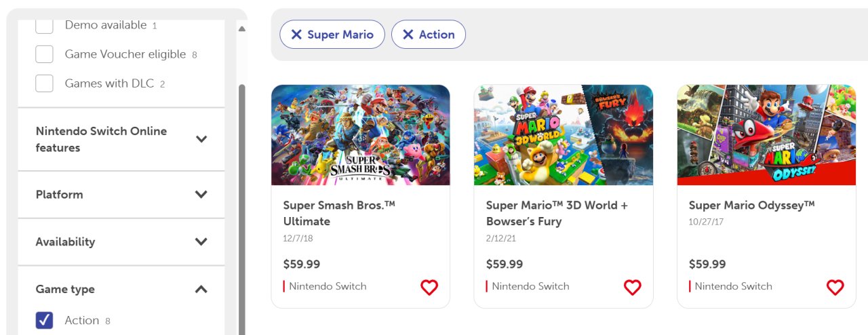This screenshot has height=335, width=868.
Task: Check the Demo available checkbox
Action: point(44,25)
